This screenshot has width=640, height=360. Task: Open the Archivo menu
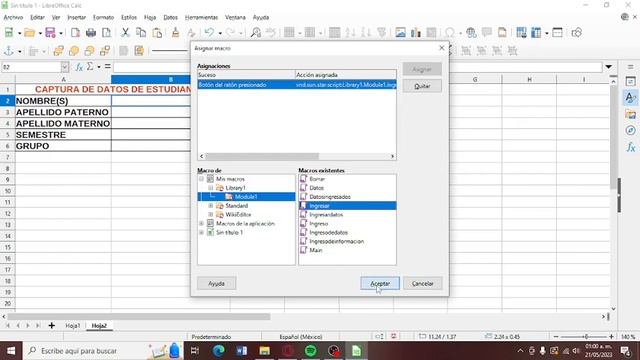pos(13,17)
